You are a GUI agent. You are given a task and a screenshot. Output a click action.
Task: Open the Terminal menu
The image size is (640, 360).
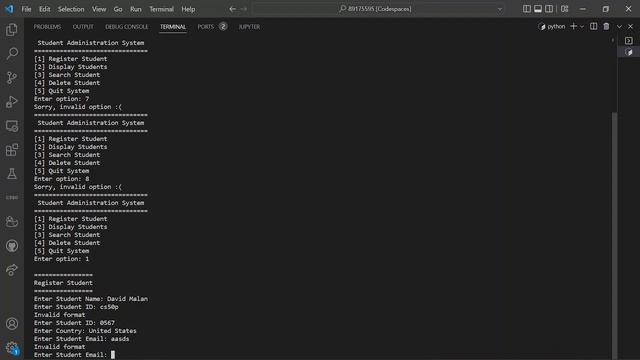pyautogui.click(x=161, y=9)
